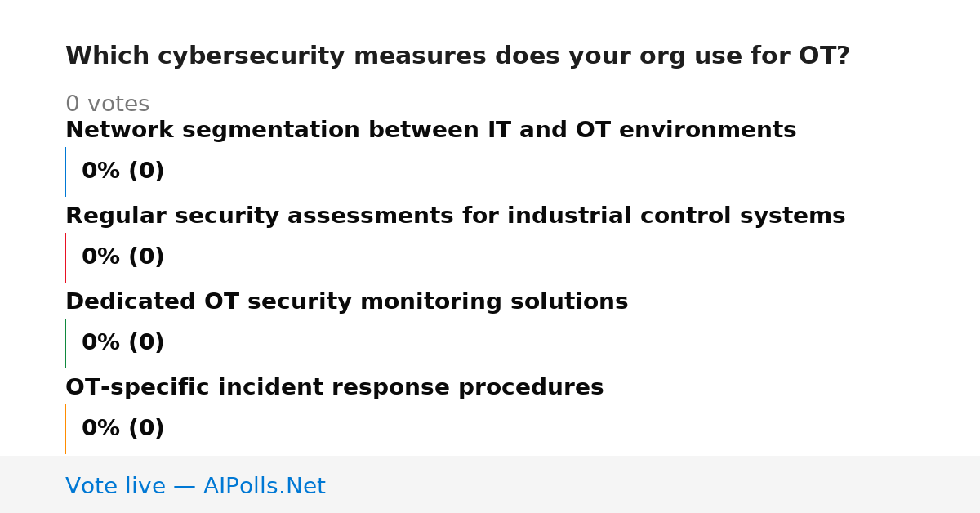
Task: Select 'OT-specific incident response procedures' option
Action: pyautogui.click(x=334, y=388)
